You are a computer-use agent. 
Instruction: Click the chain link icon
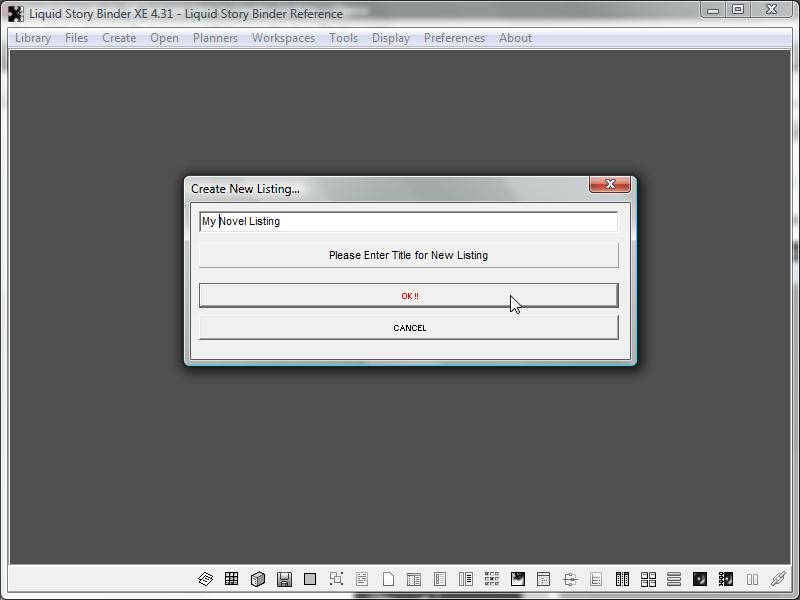pos(778,579)
